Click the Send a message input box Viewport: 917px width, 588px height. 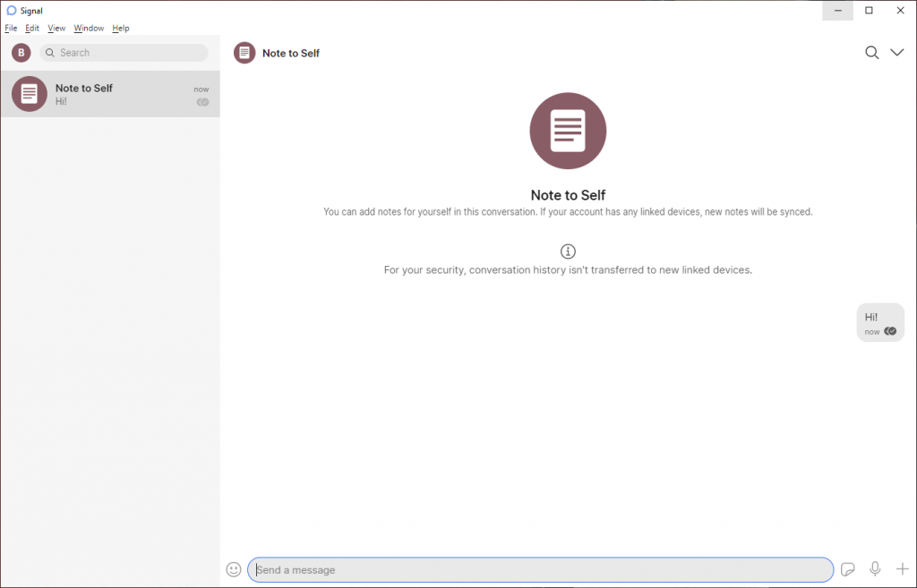540,569
